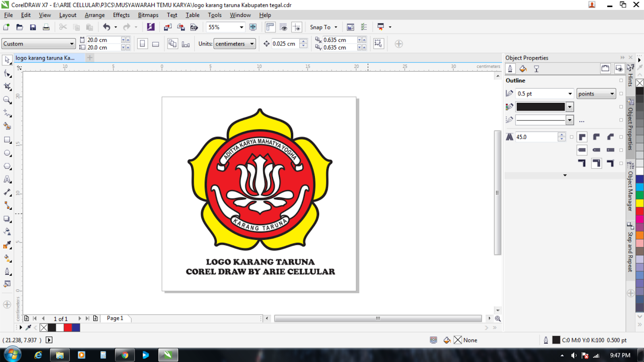
Task: Open the Arrange menu
Action: [95, 15]
